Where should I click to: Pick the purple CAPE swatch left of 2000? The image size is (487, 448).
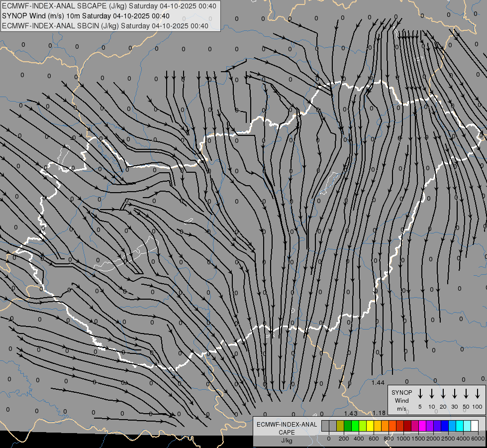[x=429, y=426]
